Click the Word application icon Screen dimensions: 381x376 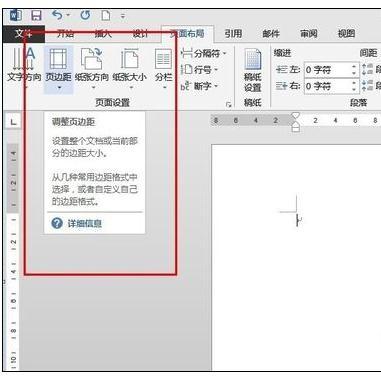pyautogui.click(x=16, y=15)
